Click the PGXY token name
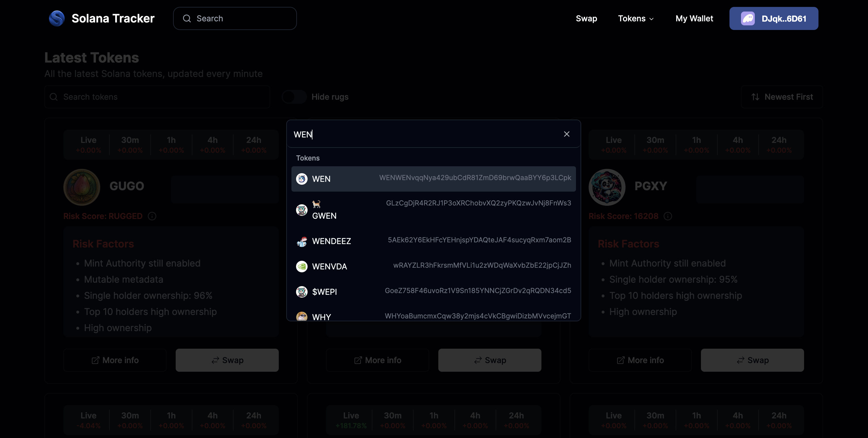Viewport: 868px width, 438px height. pyautogui.click(x=651, y=186)
